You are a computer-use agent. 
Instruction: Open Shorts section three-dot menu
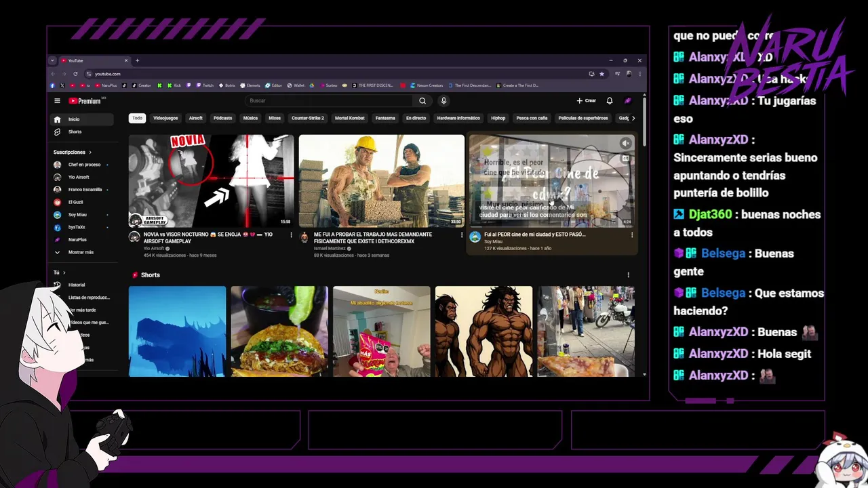pyautogui.click(x=628, y=275)
